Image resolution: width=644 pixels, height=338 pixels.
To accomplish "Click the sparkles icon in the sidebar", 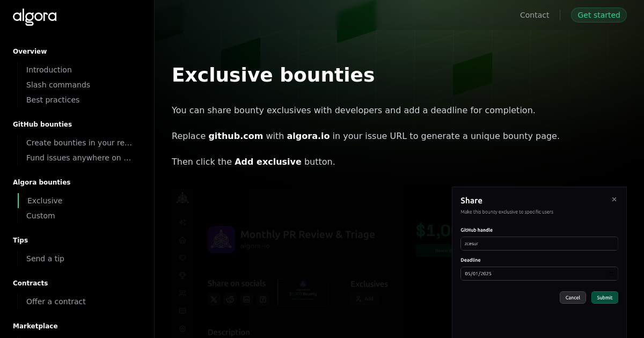I will [x=182, y=222].
